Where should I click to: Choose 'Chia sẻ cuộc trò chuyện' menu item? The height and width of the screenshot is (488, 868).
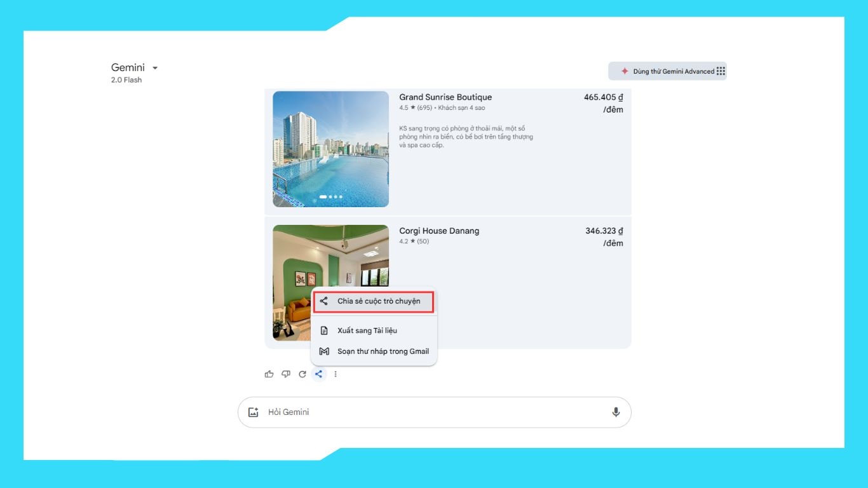click(374, 301)
